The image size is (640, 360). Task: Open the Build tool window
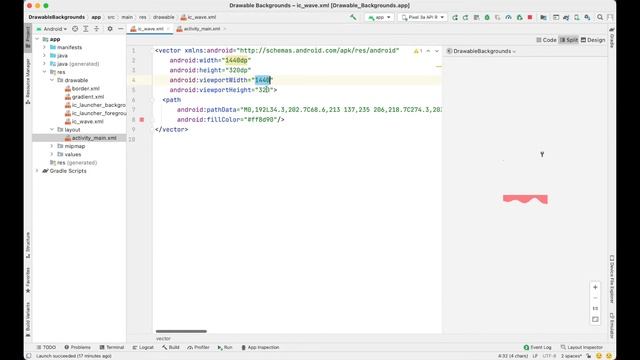click(x=171, y=347)
